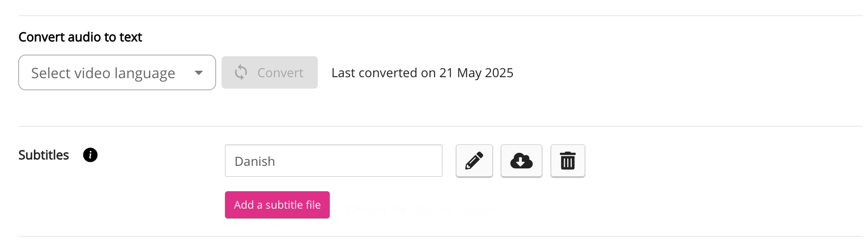Screen dimensions: 868x244
Task: Click the word Danish in the subtitle field
Action: 255,161
